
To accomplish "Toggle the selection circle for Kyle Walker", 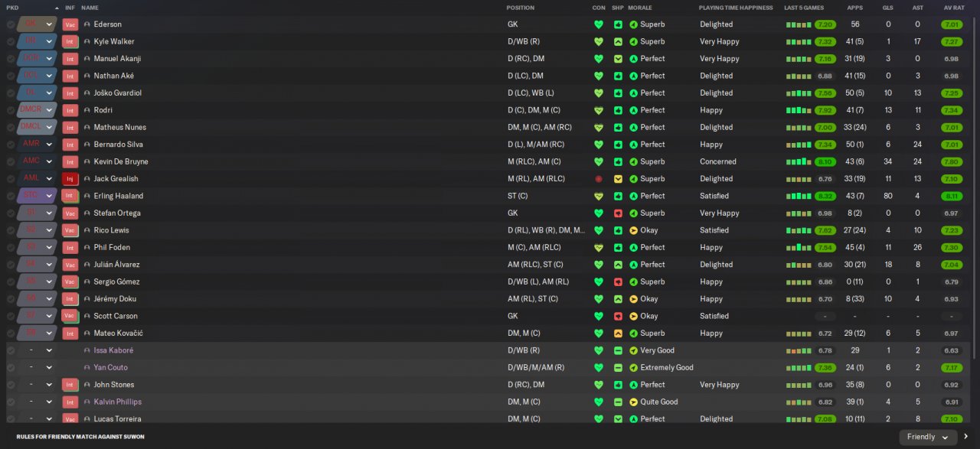I will click(x=10, y=41).
